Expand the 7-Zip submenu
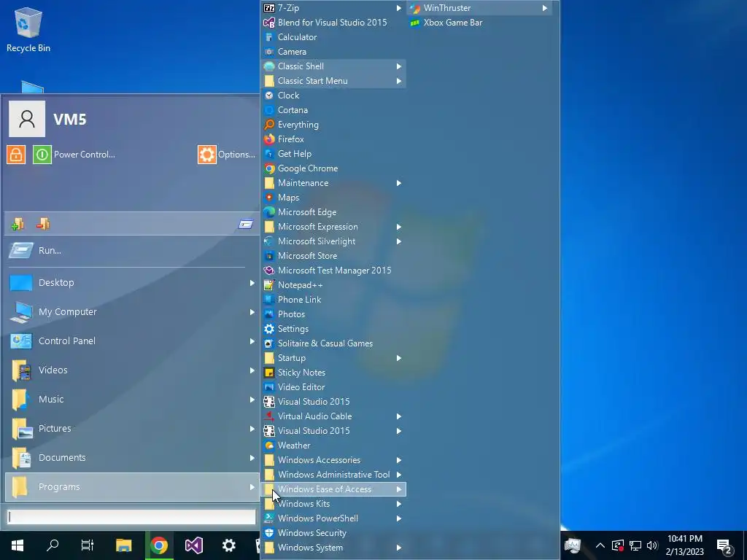 click(333, 7)
